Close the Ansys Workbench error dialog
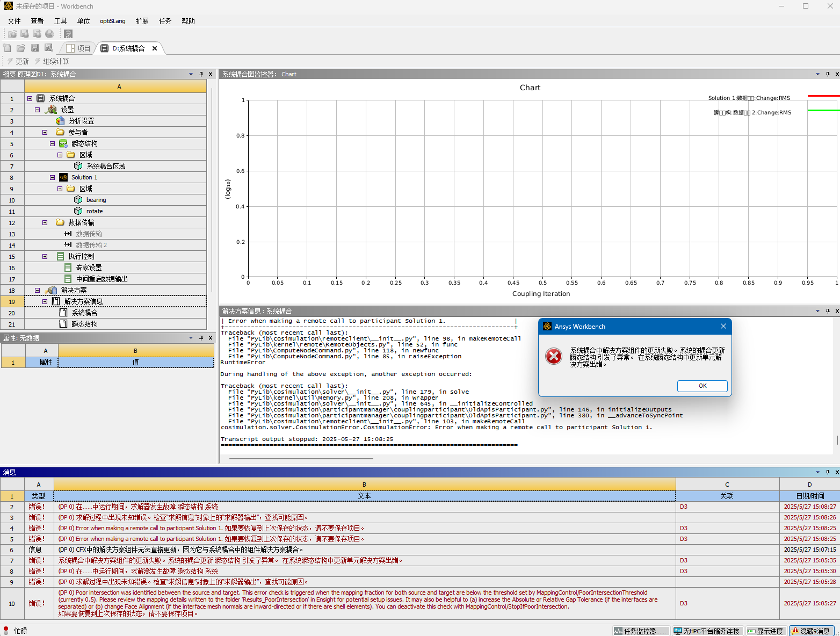 click(x=723, y=326)
